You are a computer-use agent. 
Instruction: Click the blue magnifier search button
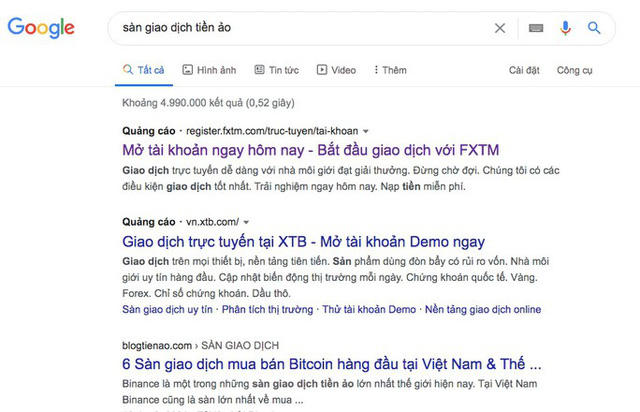point(594,28)
